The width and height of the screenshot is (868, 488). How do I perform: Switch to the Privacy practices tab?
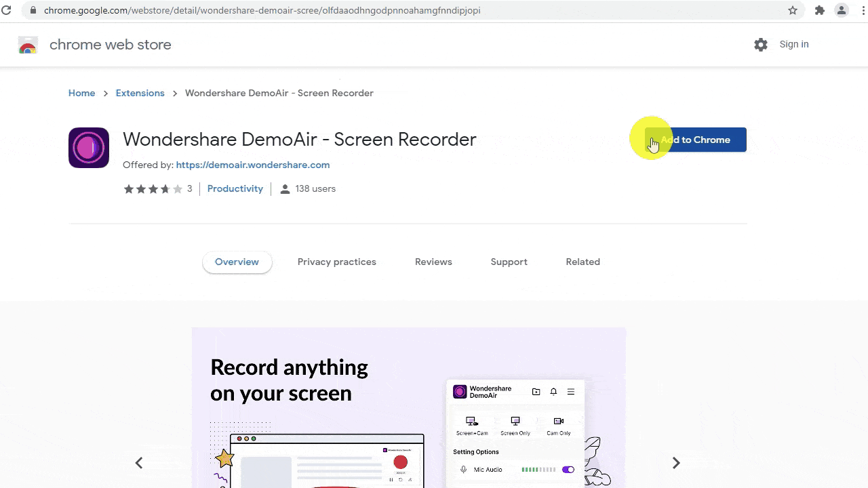pyautogui.click(x=337, y=262)
